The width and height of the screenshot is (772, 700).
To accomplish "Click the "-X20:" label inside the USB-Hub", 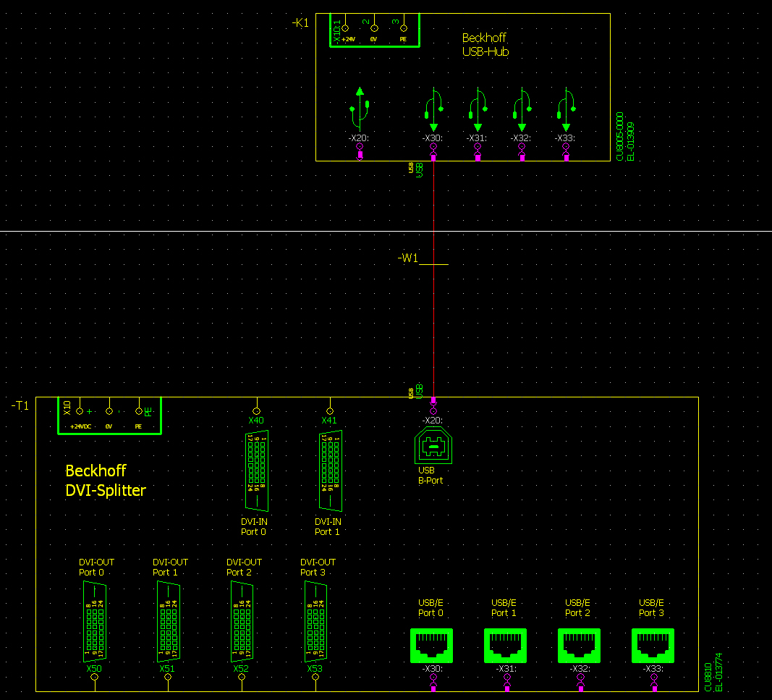I will [x=359, y=138].
